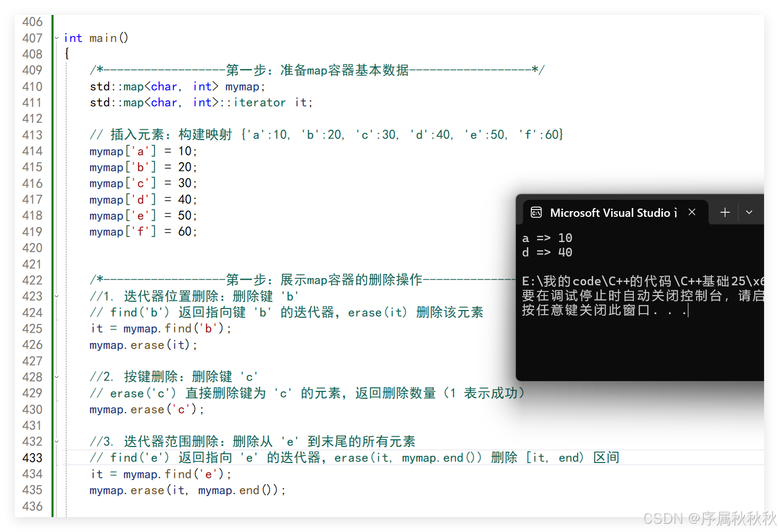Click the comment "// find('e') 返回指向" on line 433
This screenshot has height=532, width=779.
[161, 458]
